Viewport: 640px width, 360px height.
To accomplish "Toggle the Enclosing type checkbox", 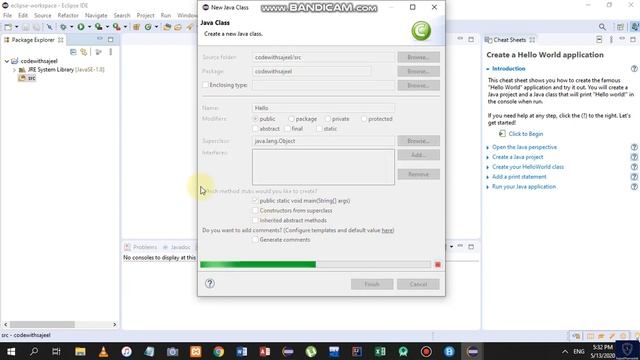I will pos(206,85).
